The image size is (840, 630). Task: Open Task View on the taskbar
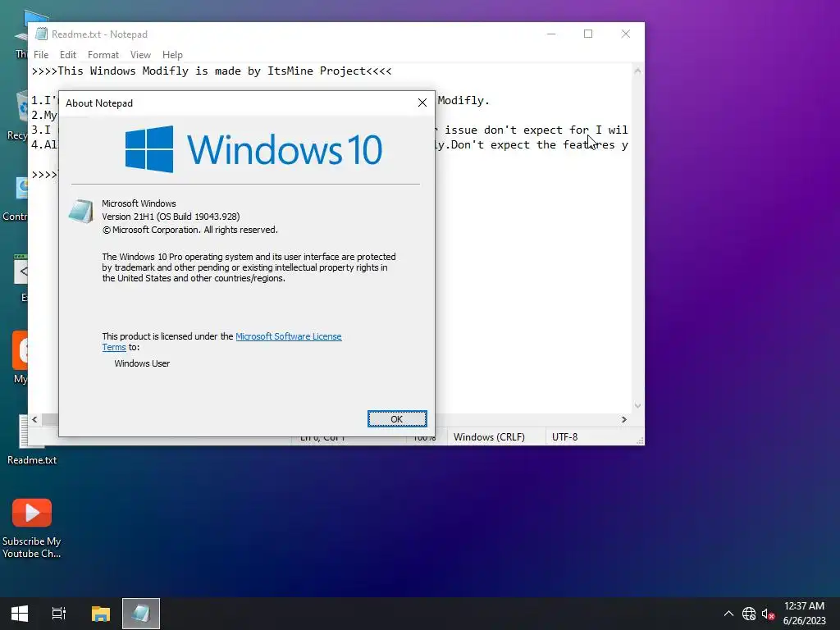tap(59, 614)
